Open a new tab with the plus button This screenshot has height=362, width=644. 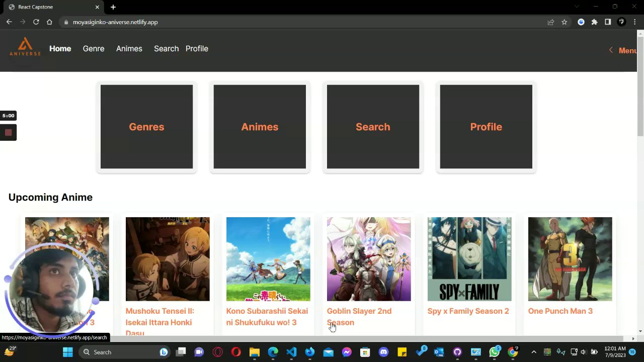113,7
